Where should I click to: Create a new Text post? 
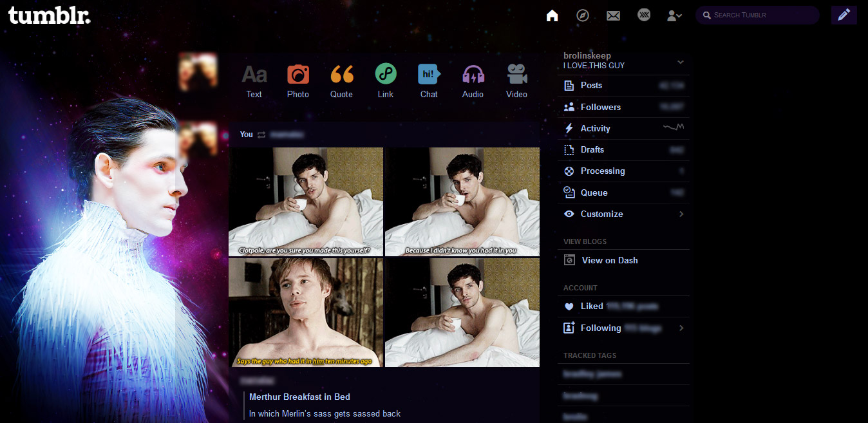point(254,81)
